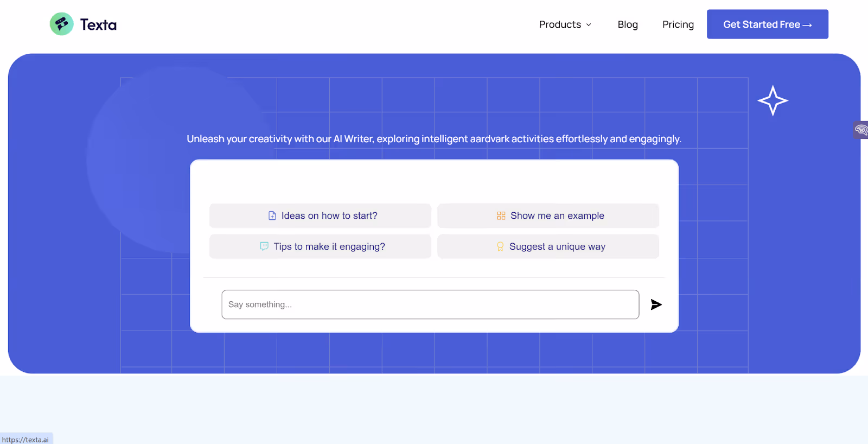Viewport: 868px width, 444px height.
Task: Select 'Suggest a unique way' suggestion
Action: coord(548,246)
